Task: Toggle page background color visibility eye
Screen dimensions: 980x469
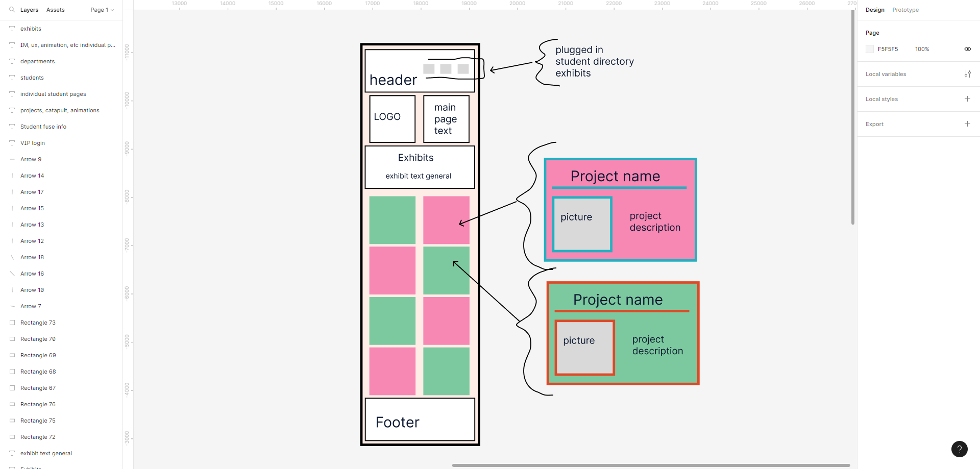Action: coord(967,49)
